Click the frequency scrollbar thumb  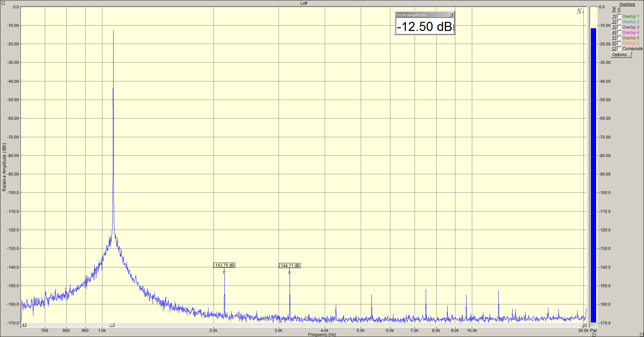click(112, 325)
